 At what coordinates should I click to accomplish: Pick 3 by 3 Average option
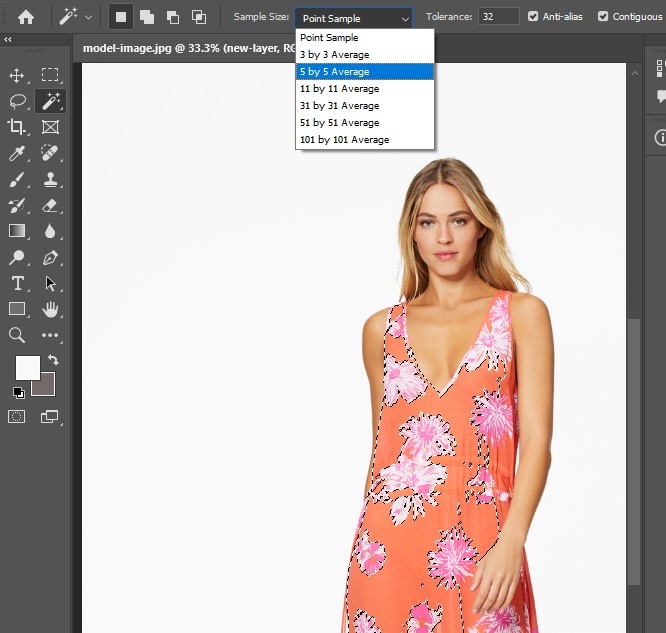click(x=365, y=54)
